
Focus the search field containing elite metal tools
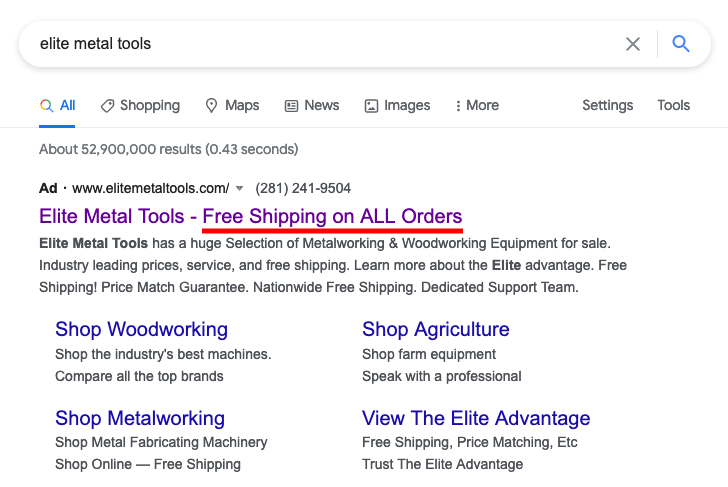point(325,44)
